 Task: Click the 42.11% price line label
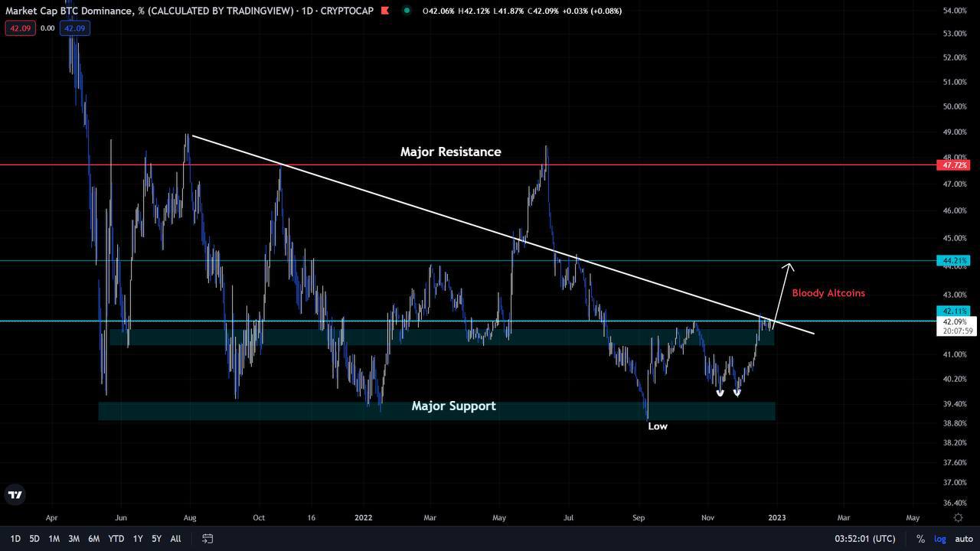tap(953, 311)
